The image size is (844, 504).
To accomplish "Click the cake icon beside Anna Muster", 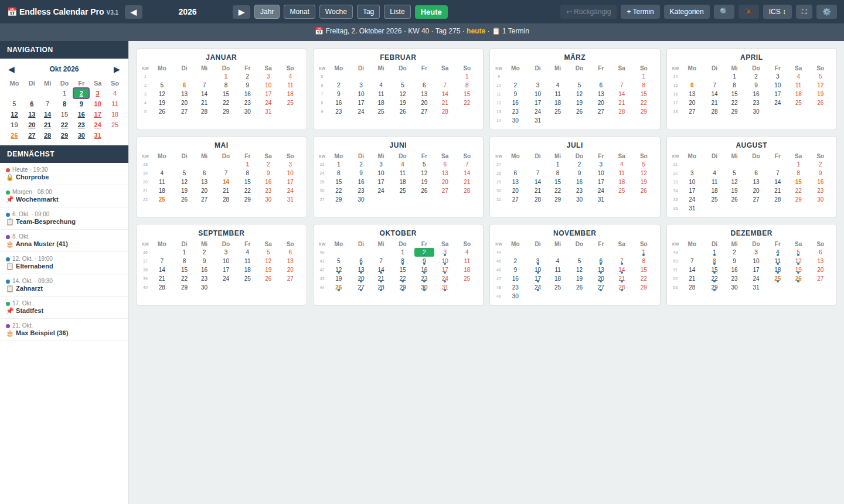I will 9,244.
